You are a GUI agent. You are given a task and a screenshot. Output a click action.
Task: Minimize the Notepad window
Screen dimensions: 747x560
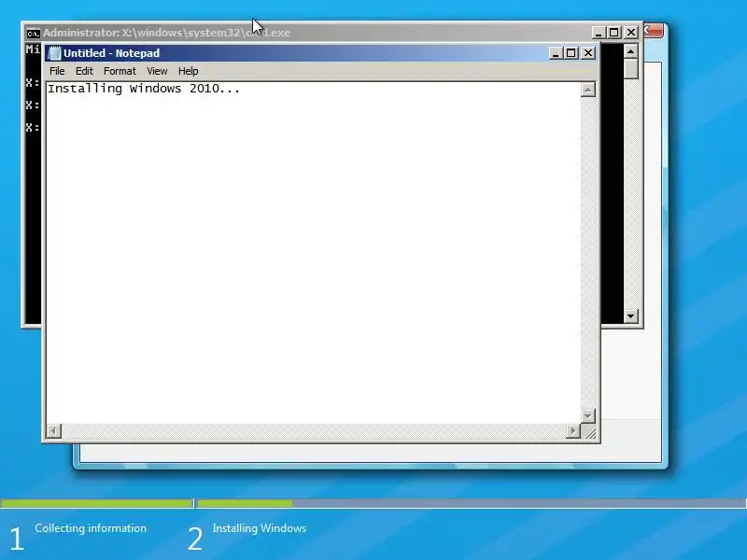tap(556, 53)
